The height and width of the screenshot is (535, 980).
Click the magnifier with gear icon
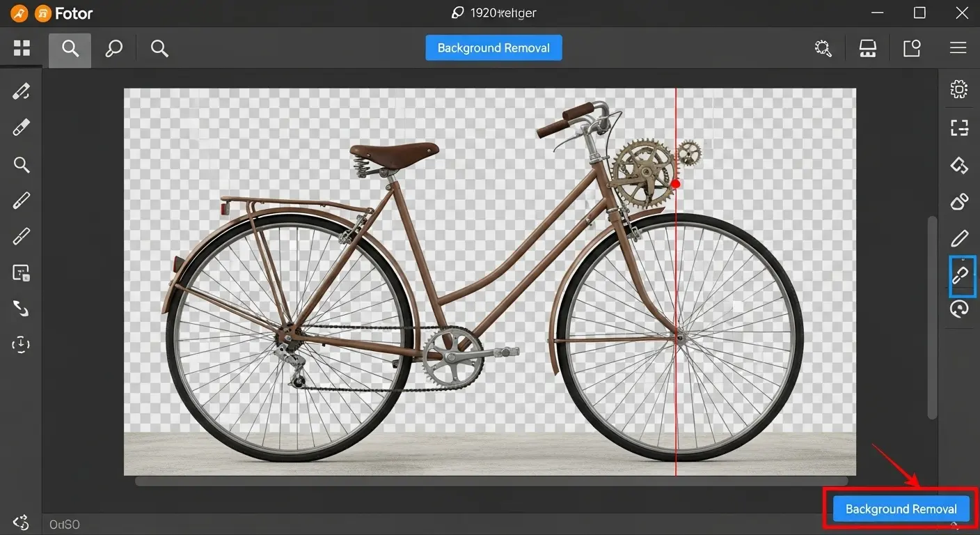[823, 48]
